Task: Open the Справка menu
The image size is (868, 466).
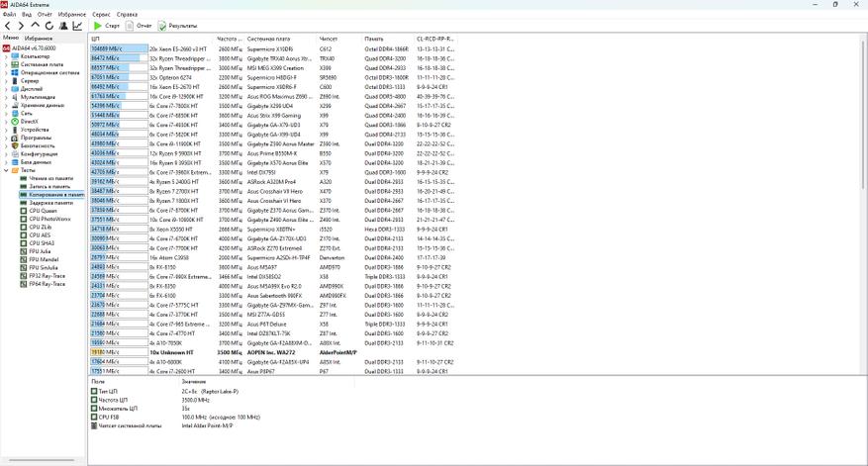Action: tap(128, 15)
